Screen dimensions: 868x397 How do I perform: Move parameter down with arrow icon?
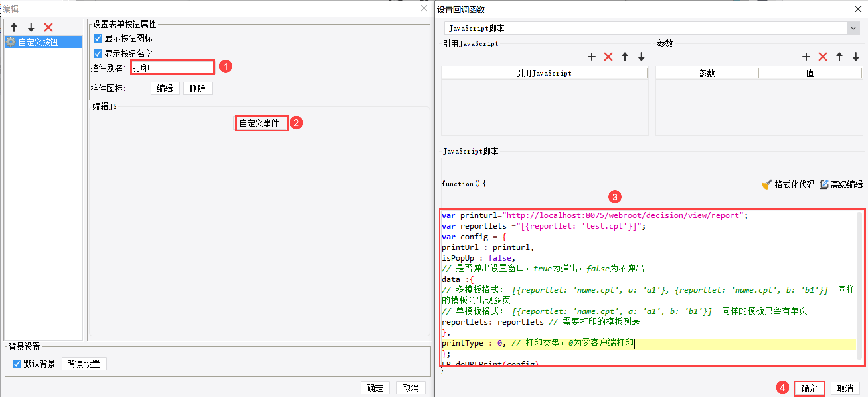click(x=855, y=57)
